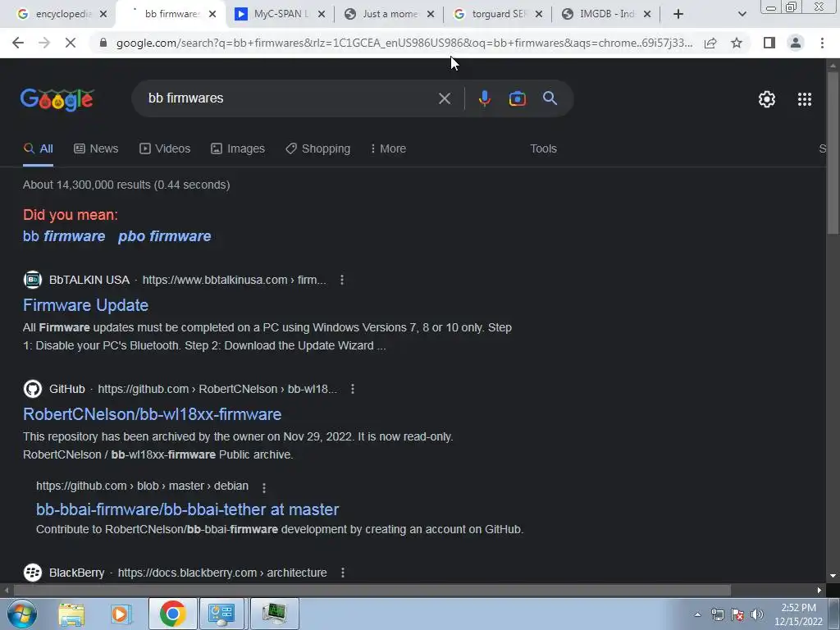Image resolution: width=840 pixels, height=630 pixels.
Task: Focus the Google search input field
Action: point(290,98)
